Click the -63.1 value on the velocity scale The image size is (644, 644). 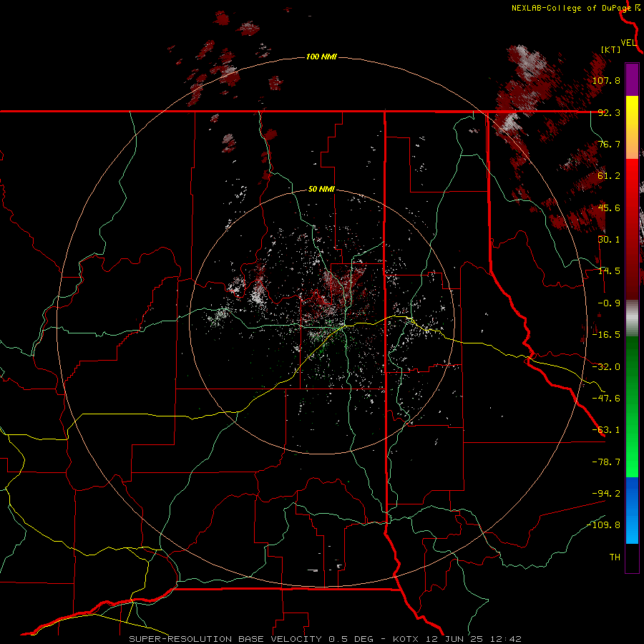point(606,430)
